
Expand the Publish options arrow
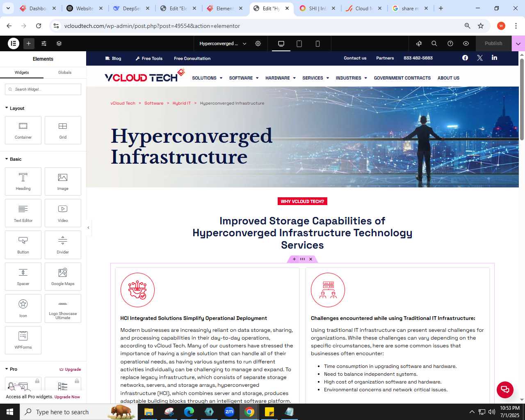pyautogui.click(x=518, y=43)
